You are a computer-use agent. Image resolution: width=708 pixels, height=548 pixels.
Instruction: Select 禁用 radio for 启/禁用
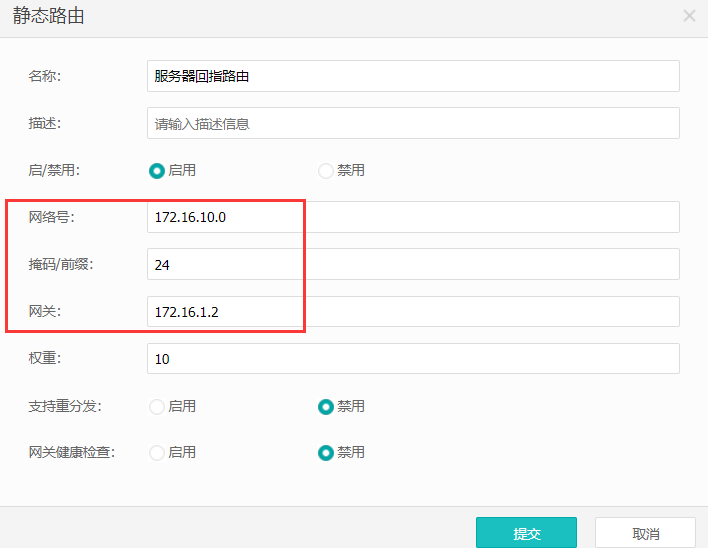(x=326, y=171)
